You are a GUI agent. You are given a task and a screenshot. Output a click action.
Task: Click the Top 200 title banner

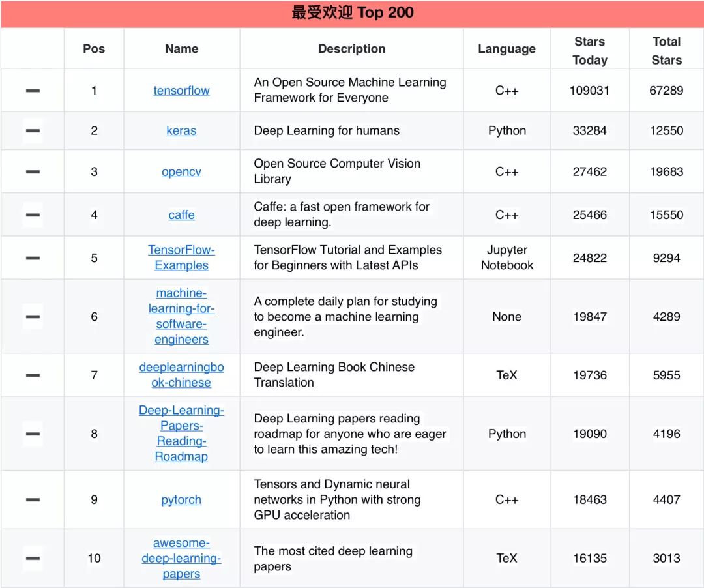pyautogui.click(x=352, y=13)
